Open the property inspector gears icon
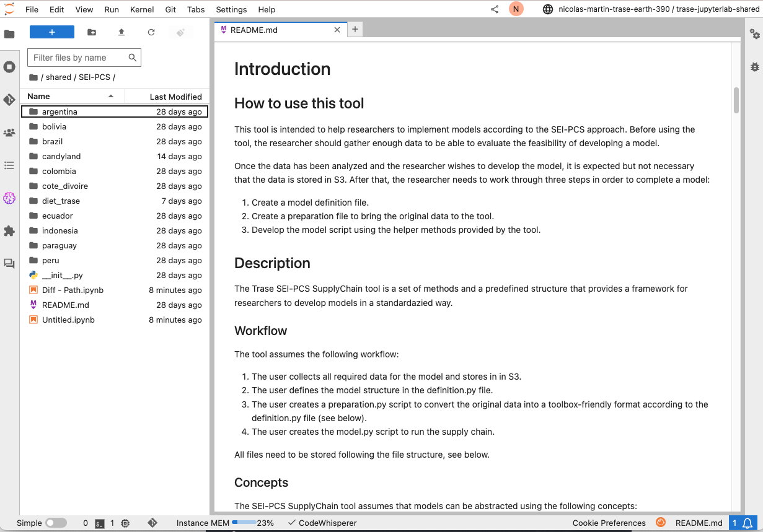This screenshot has height=532, width=763. tap(754, 34)
